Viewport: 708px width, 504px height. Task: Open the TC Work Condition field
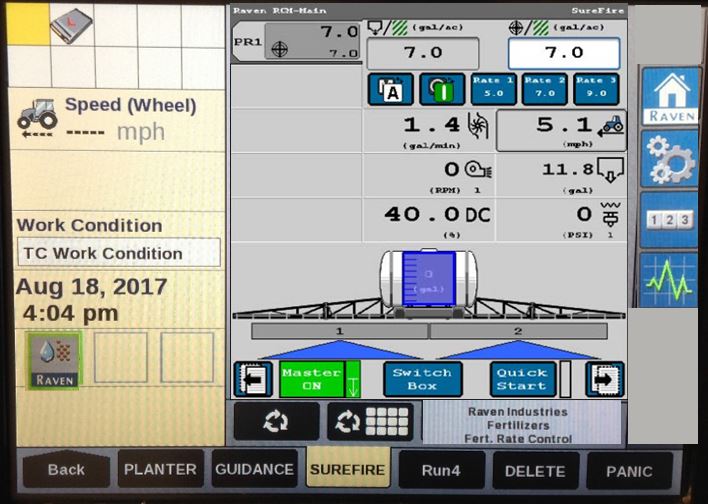point(118,253)
